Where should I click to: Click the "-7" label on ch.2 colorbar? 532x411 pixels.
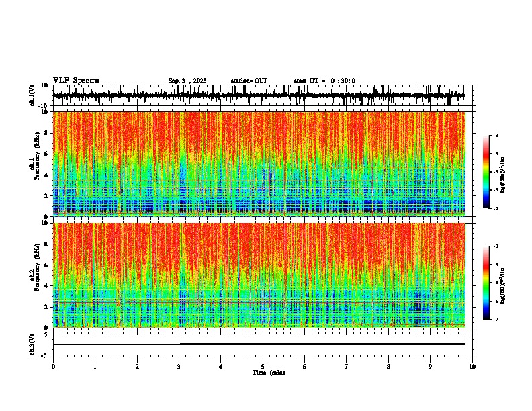[x=495, y=319]
